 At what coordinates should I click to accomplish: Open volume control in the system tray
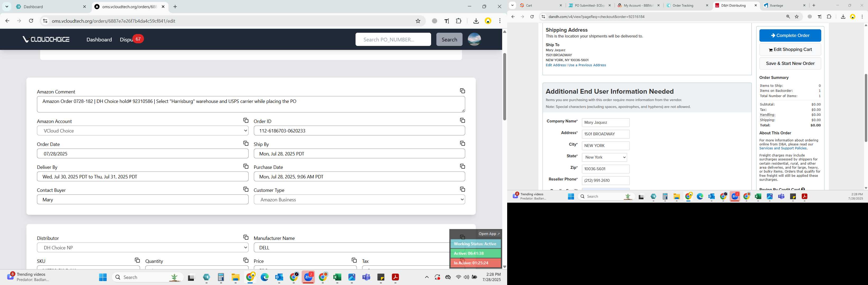coord(466,277)
